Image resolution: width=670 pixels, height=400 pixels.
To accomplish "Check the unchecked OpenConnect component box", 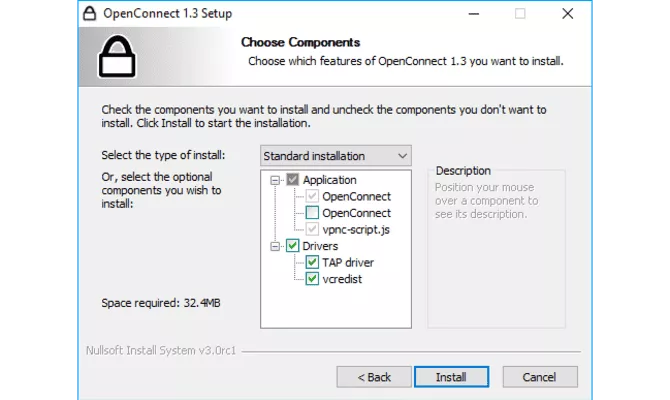I will [313, 213].
